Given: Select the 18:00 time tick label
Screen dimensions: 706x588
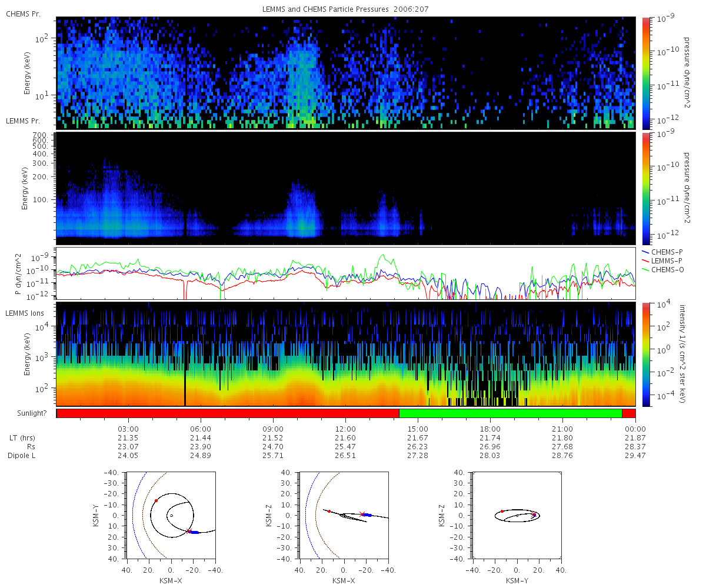Looking at the screenshot, I should (x=490, y=429).
